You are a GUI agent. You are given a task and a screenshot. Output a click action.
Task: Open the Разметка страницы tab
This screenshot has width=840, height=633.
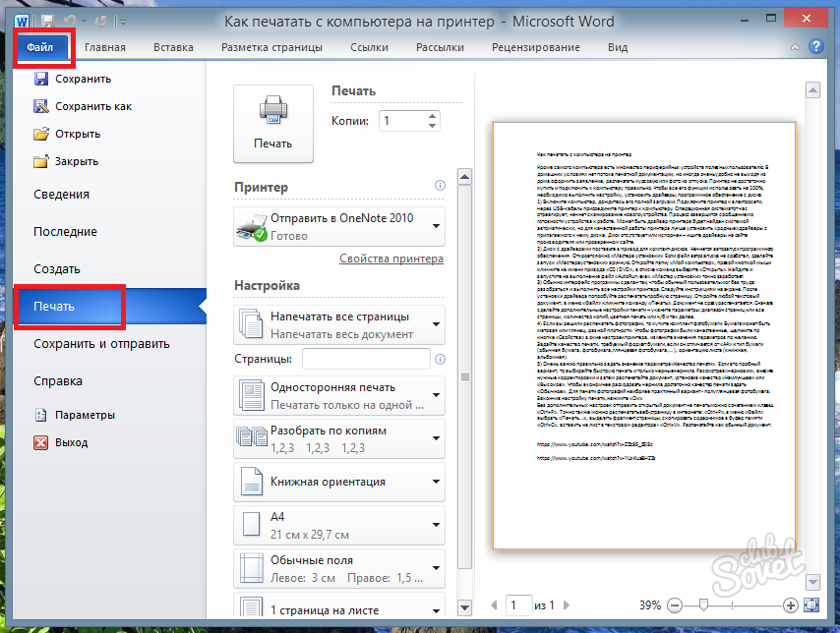(271, 47)
